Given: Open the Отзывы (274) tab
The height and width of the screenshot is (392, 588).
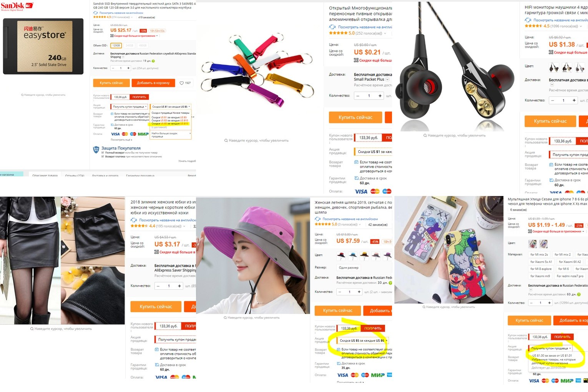Looking at the screenshot, I should click(x=75, y=175).
